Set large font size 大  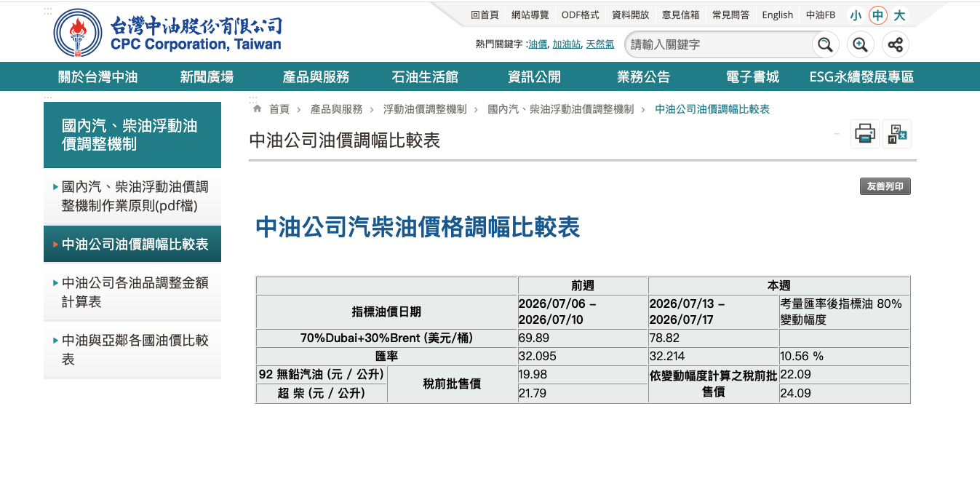coord(900,15)
